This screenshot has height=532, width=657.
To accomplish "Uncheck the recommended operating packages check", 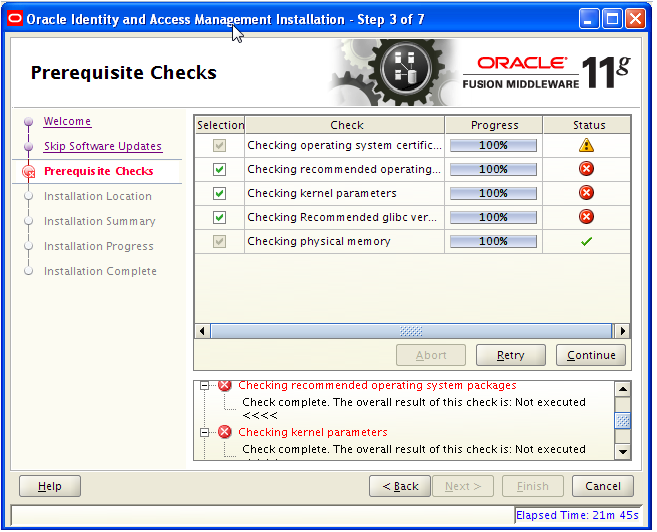I will pyautogui.click(x=220, y=169).
